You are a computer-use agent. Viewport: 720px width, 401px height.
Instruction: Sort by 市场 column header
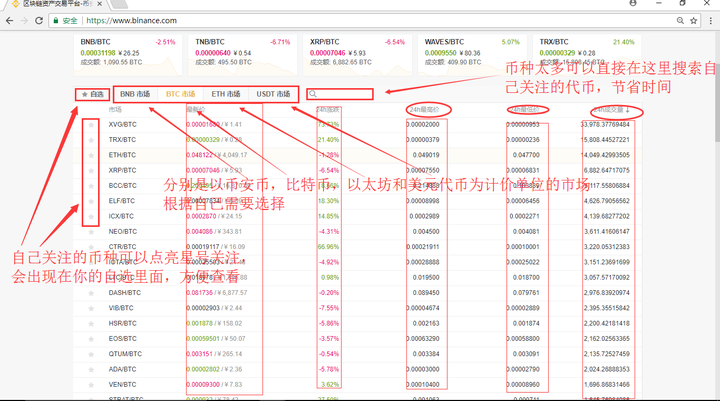click(x=115, y=110)
